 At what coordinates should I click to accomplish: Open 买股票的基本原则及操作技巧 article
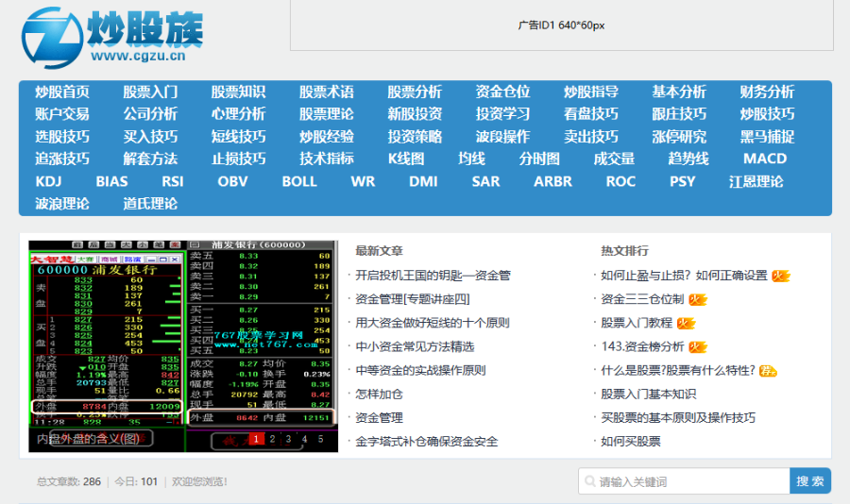click(x=678, y=418)
